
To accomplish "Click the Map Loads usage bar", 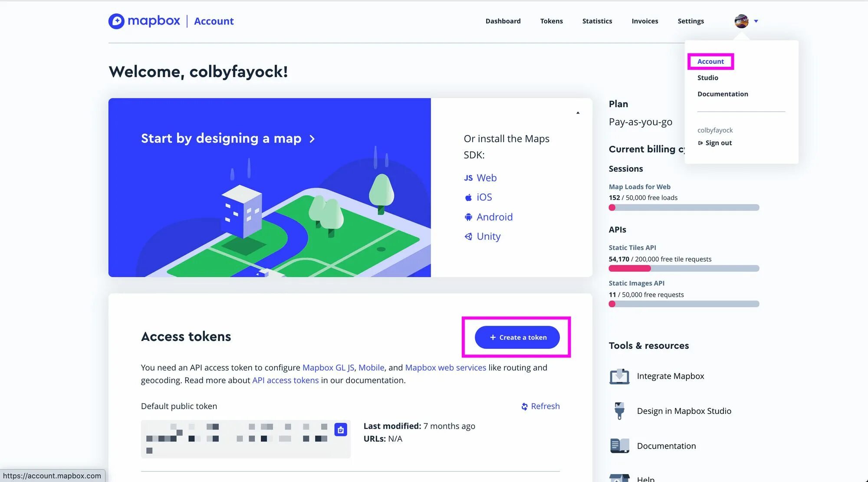I will 684,208.
